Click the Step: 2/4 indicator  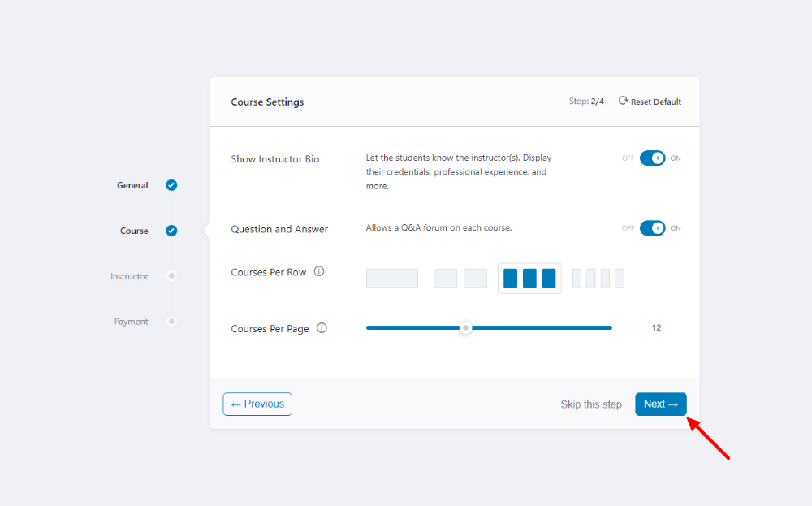(586, 101)
